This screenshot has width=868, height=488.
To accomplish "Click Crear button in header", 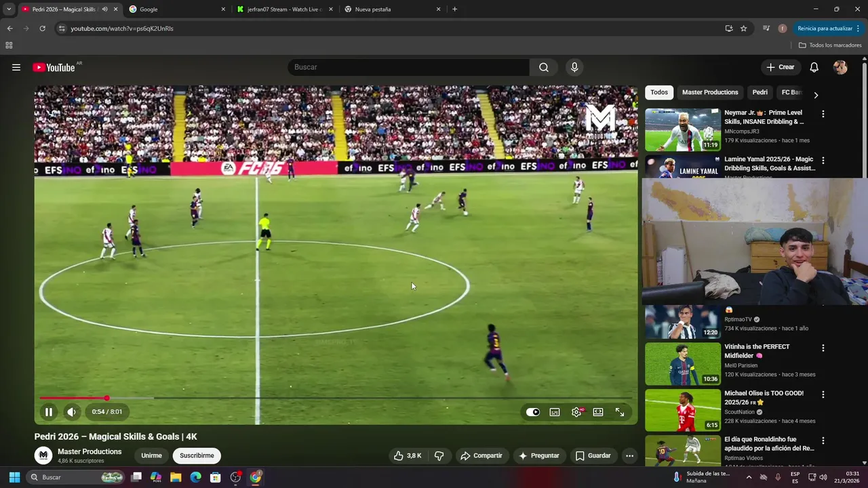I will coord(781,67).
